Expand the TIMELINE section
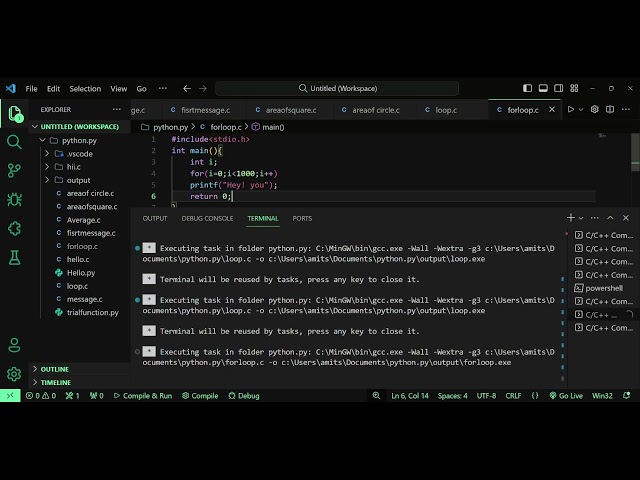This screenshot has width=640, height=480. click(79, 382)
